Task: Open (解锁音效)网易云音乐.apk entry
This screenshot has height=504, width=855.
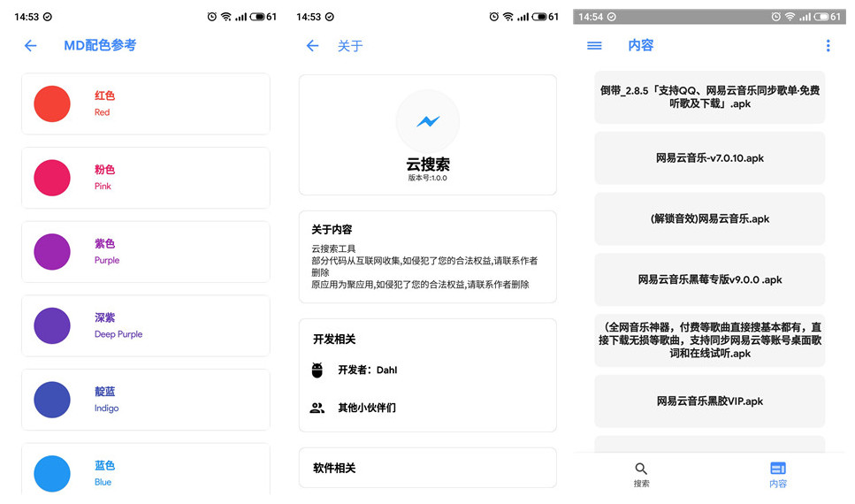Action: point(709,218)
